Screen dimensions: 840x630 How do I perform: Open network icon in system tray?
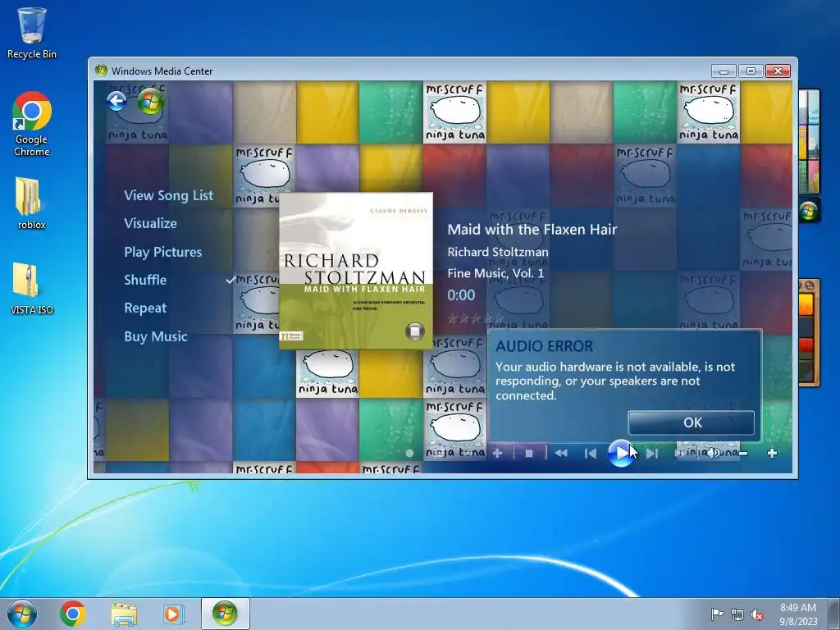[x=737, y=614]
